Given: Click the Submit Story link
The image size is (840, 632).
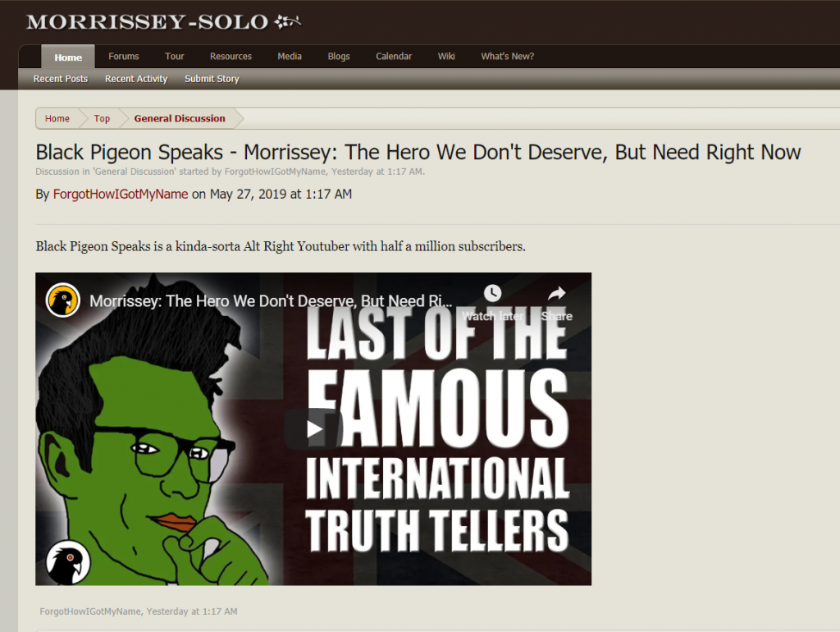Looking at the screenshot, I should [x=212, y=79].
